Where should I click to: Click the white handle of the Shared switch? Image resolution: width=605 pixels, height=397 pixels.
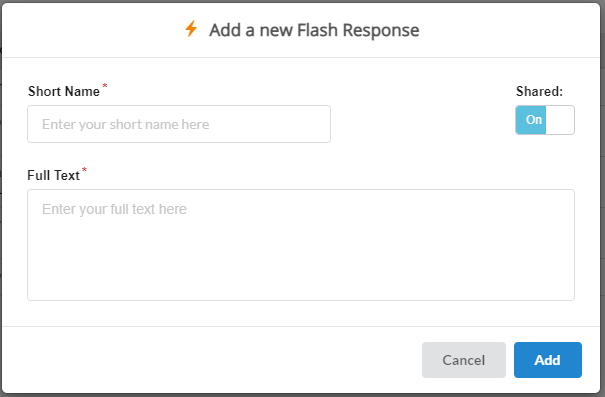click(x=559, y=120)
